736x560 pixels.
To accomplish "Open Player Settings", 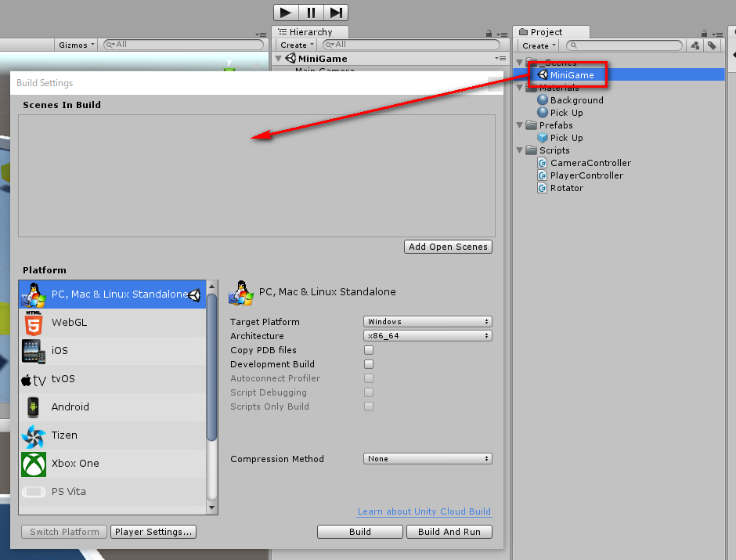I will pyautogui.click(x=153, y=532).
